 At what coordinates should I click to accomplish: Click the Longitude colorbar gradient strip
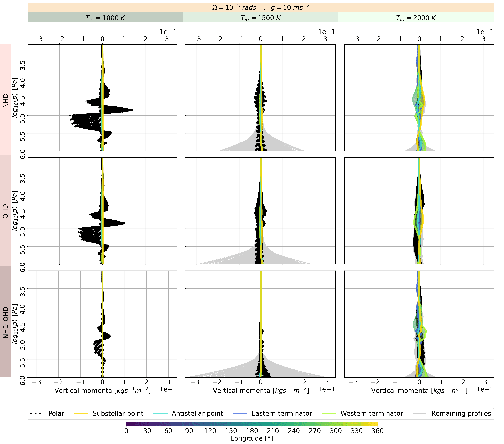coord(252,424)
